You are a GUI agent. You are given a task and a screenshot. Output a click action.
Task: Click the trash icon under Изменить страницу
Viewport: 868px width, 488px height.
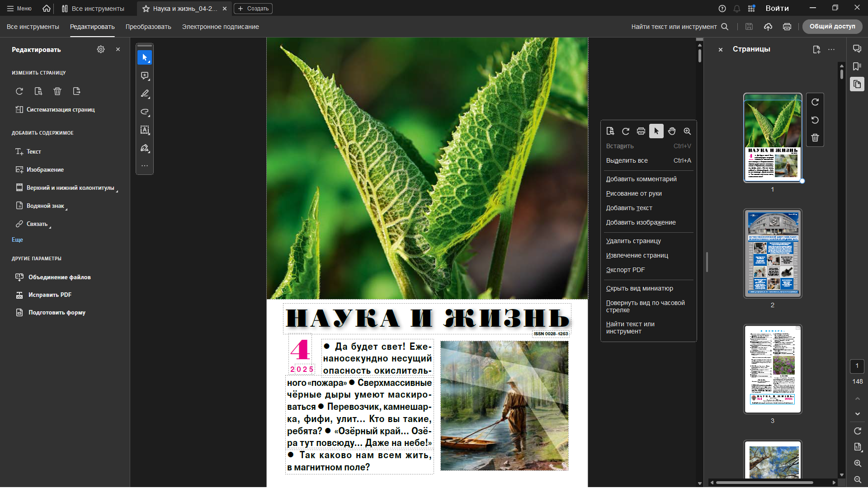tap(57, 91)
